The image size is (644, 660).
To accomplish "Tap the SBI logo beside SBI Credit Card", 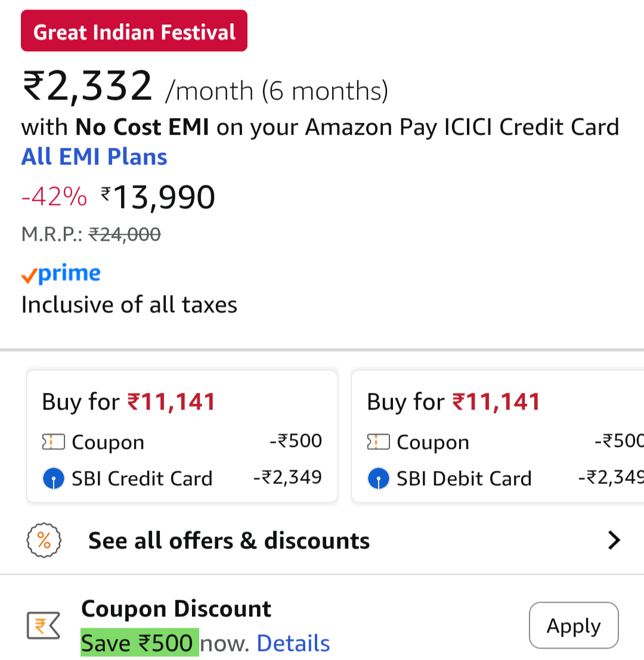I will click(x=54, y=478).
